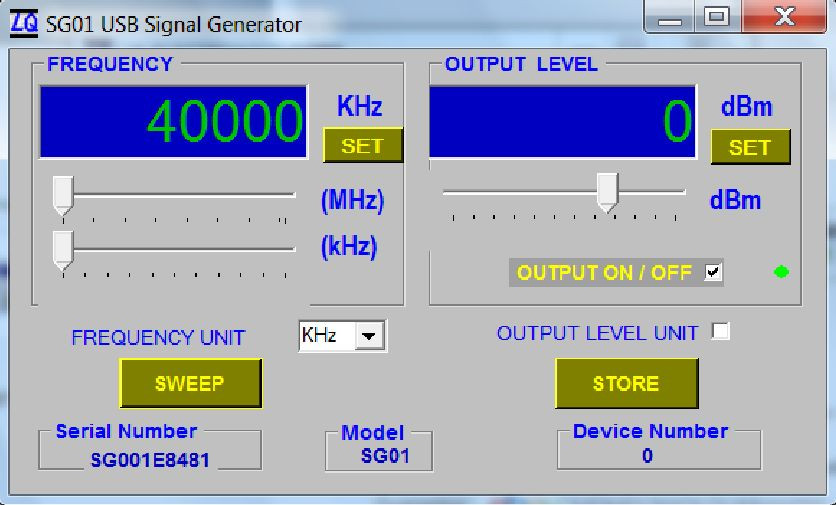Screen dimensions: 836x505
Task: Open the FREQUENCY UNIT dropdown arrow
Action: pos(369,336)
